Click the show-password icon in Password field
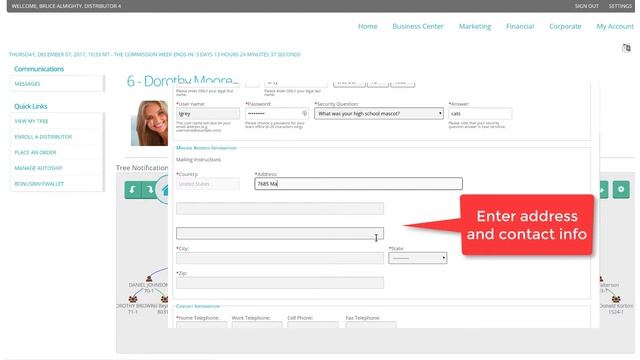The image size is (640, 360). [304, 113]
